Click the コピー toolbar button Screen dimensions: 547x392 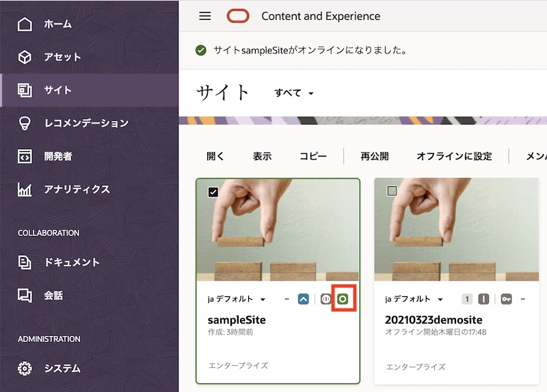point(313,156)
